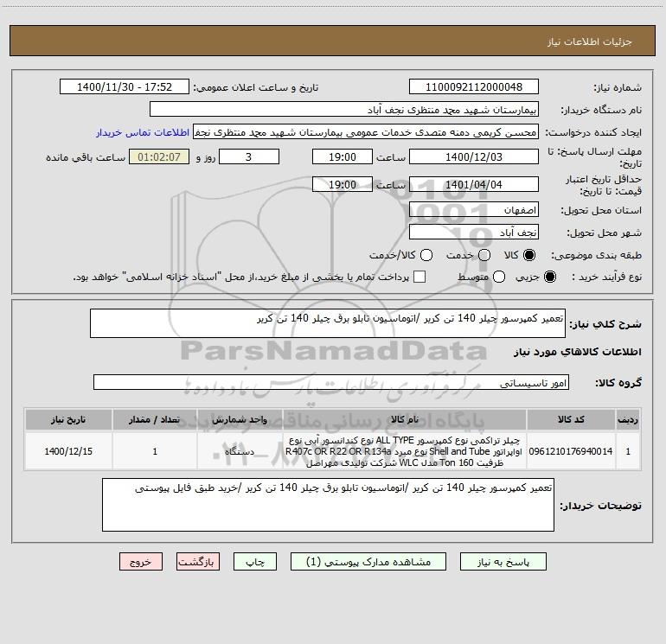Click the چاپ print button
This screenshot has width=666, height=644.
click(255, 562)
